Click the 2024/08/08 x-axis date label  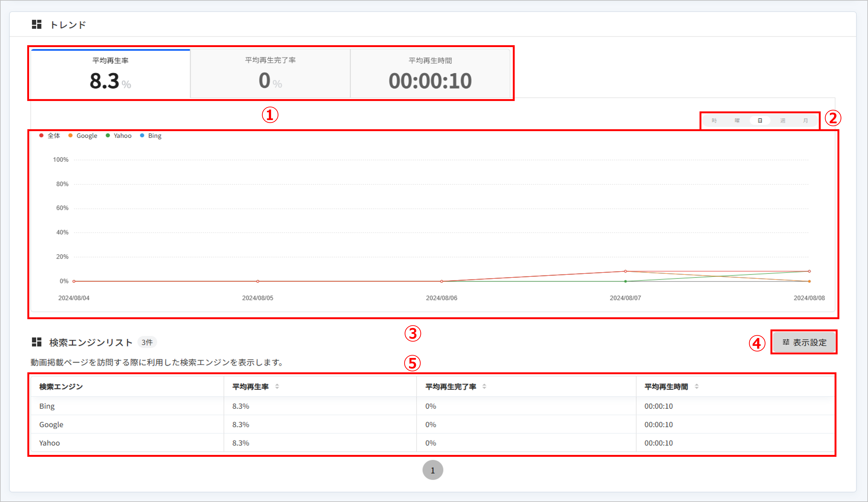pyautogui.click(x=809, y=298)
